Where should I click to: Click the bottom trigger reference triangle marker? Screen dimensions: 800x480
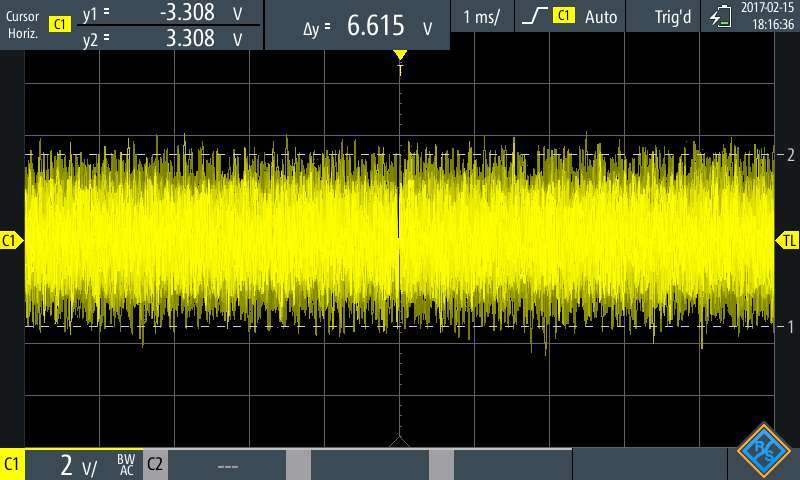pyautogui.click(x=399, y=441)
